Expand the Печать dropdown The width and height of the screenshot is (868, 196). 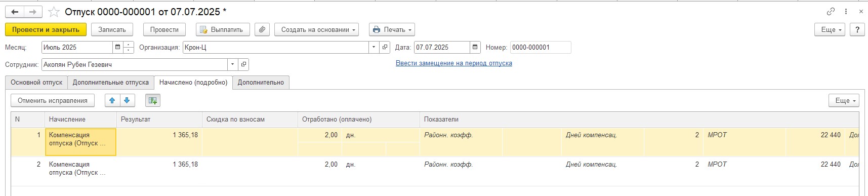pyautogui.click(x=392, y=30)
